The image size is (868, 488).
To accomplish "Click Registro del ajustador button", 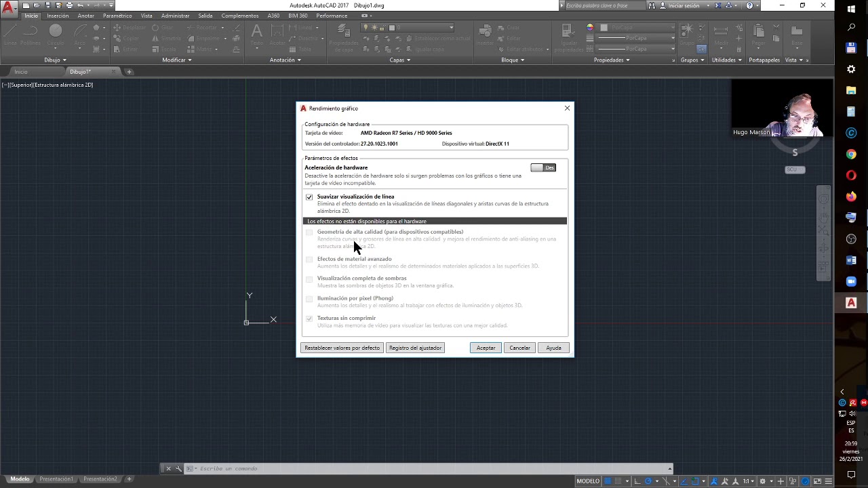I will [415, 348].
